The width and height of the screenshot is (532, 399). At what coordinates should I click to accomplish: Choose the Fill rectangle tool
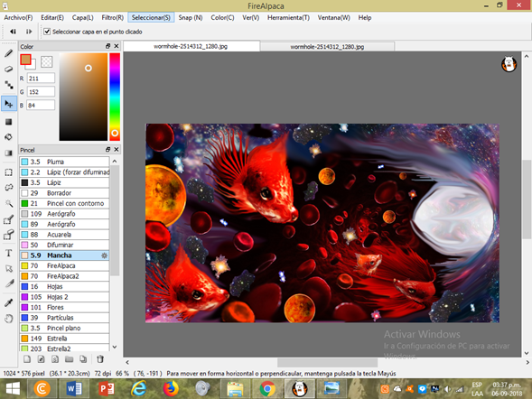8,122
